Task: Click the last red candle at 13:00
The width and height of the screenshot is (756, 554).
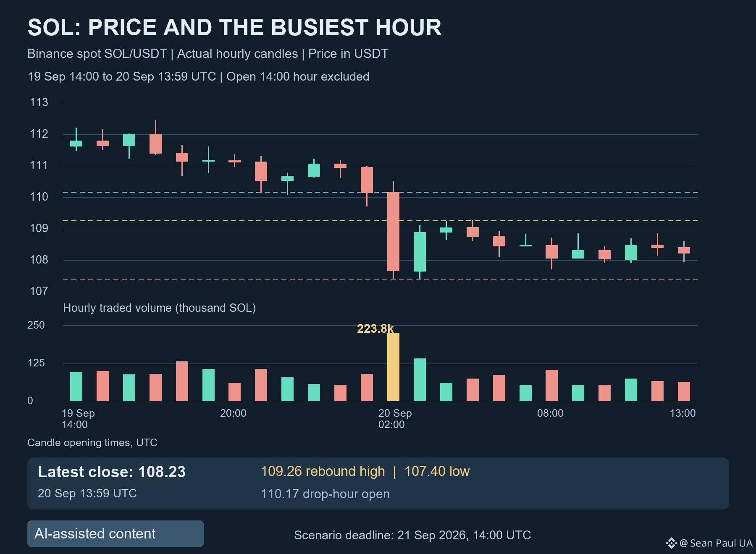Action: pos(684,251)
